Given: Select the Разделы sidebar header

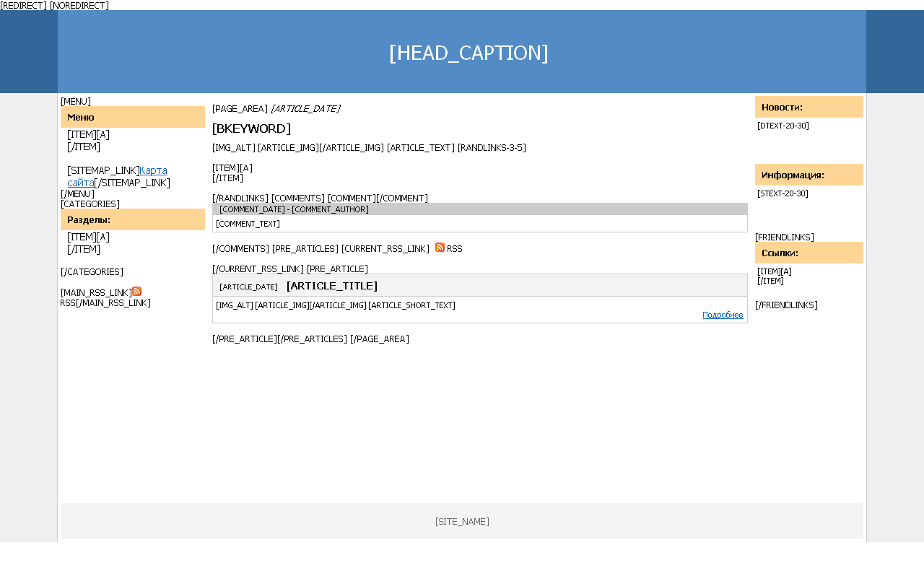Looking at the screenshot, I should (133, 219).
